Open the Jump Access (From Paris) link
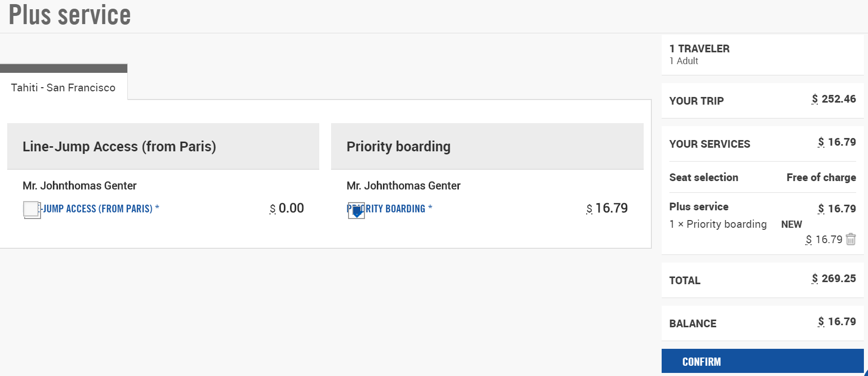 tap(98, 209)
